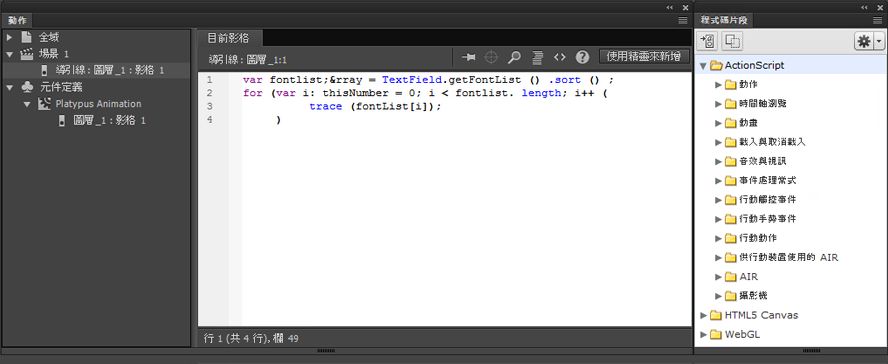The height and width of the screenshot is (364, 888).
Task: Select the 供行動裝置使用的 AIR folder label
Action: 789,258
